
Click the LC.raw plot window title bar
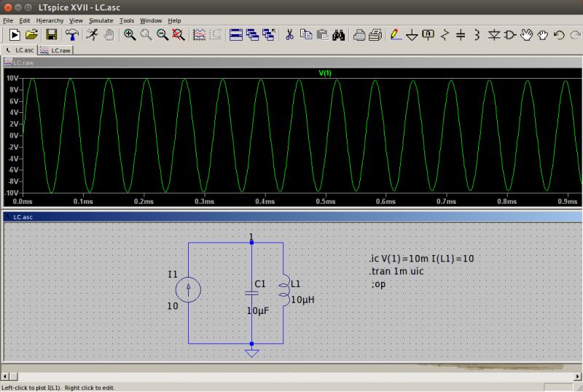click(x=292, y=63)
